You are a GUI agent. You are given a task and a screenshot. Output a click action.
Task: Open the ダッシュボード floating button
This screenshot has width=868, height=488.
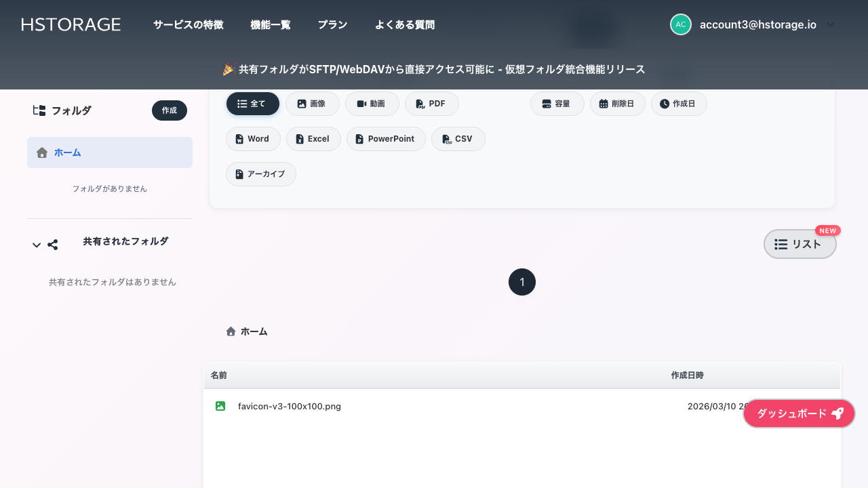click(800, 413)
